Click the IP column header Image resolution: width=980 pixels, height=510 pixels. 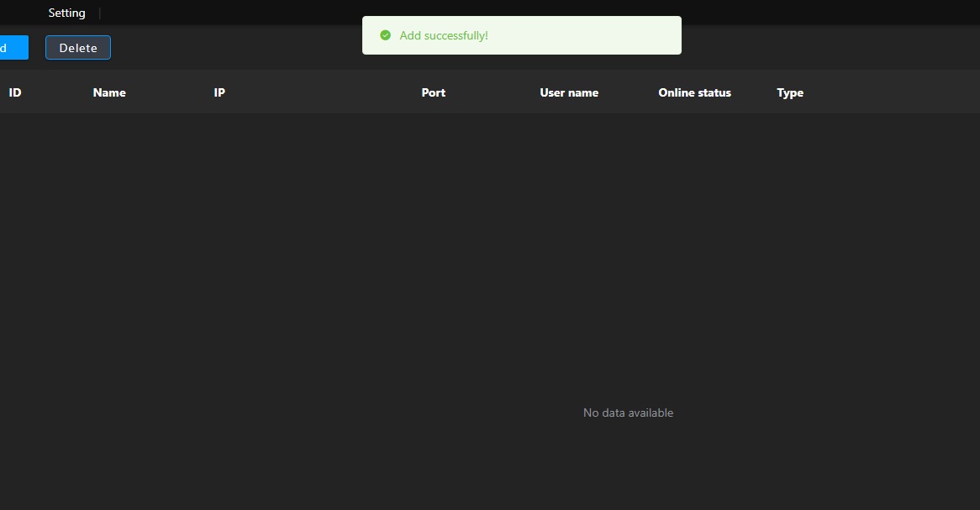pos(219,92)
